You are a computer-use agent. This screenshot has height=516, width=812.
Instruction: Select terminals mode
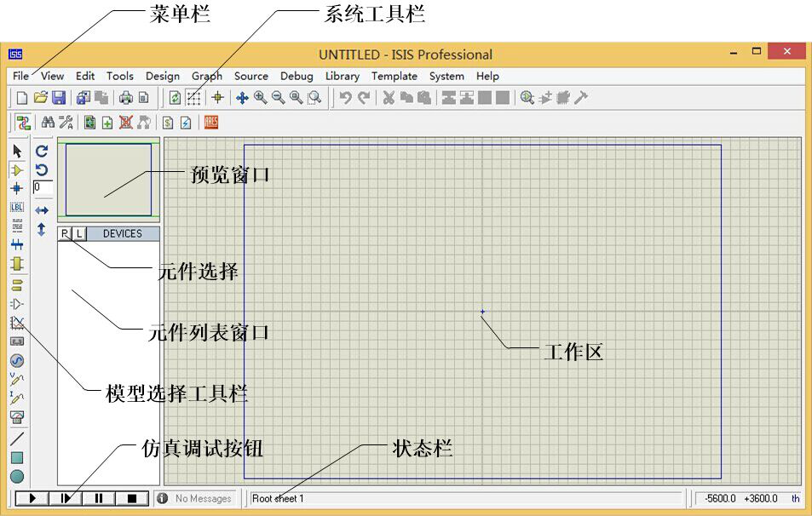coord(17,285)
